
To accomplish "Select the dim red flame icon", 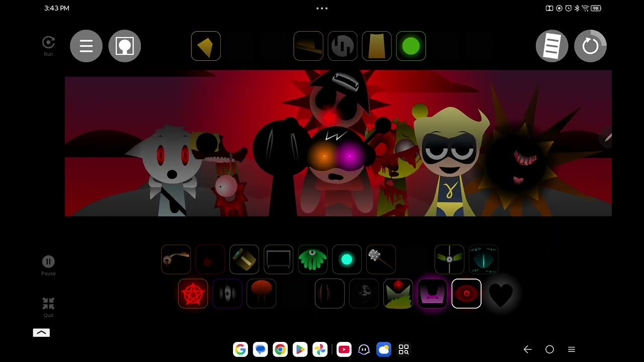I will [x=210, y=259].
